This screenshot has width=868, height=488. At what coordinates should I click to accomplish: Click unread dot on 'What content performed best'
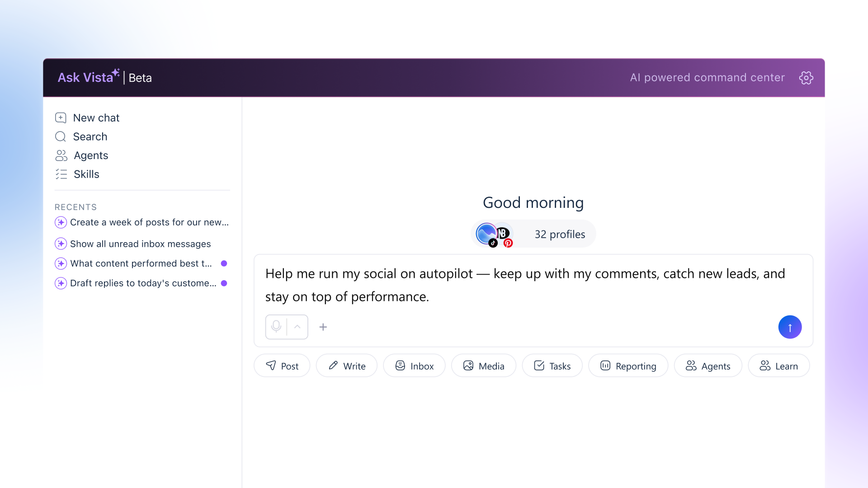(224, 263)
